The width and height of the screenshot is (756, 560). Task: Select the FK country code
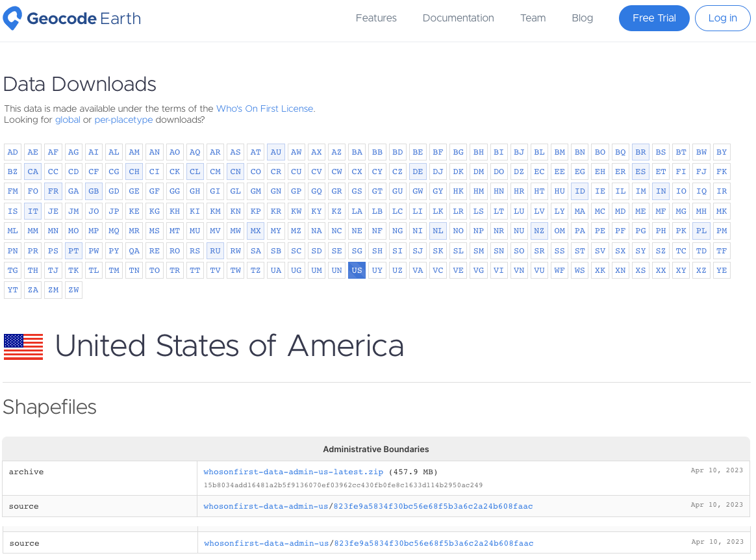click(722, 172)
